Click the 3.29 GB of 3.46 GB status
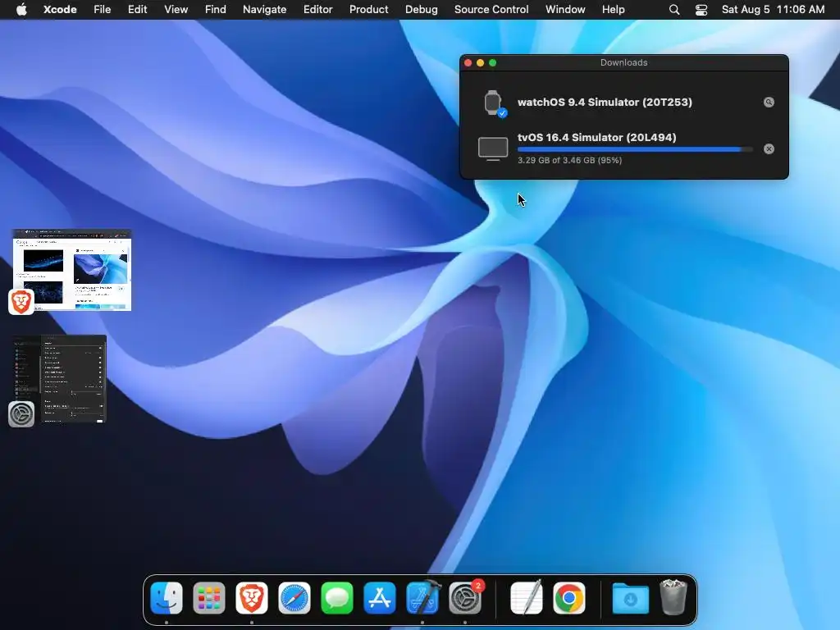 (x=569, y=160)
